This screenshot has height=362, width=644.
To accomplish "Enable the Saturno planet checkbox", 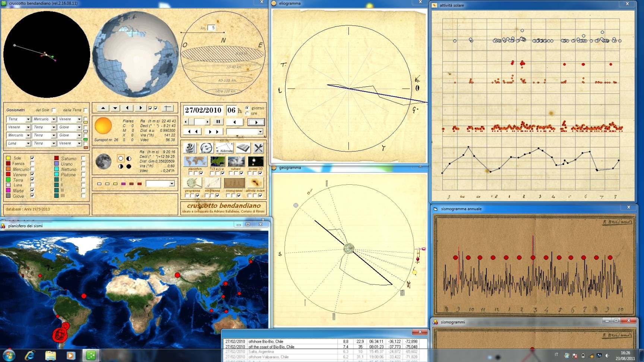I will [83, 158].
